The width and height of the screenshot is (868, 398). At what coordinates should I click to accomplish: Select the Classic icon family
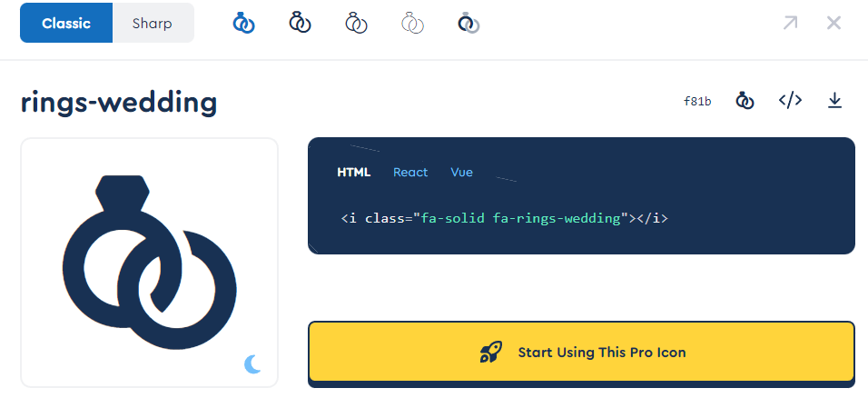(x=66, y=24)
